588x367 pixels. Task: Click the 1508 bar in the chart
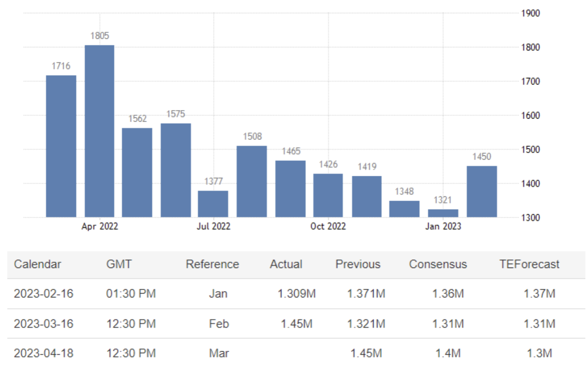pyautogui.click(x=252, y=181)
